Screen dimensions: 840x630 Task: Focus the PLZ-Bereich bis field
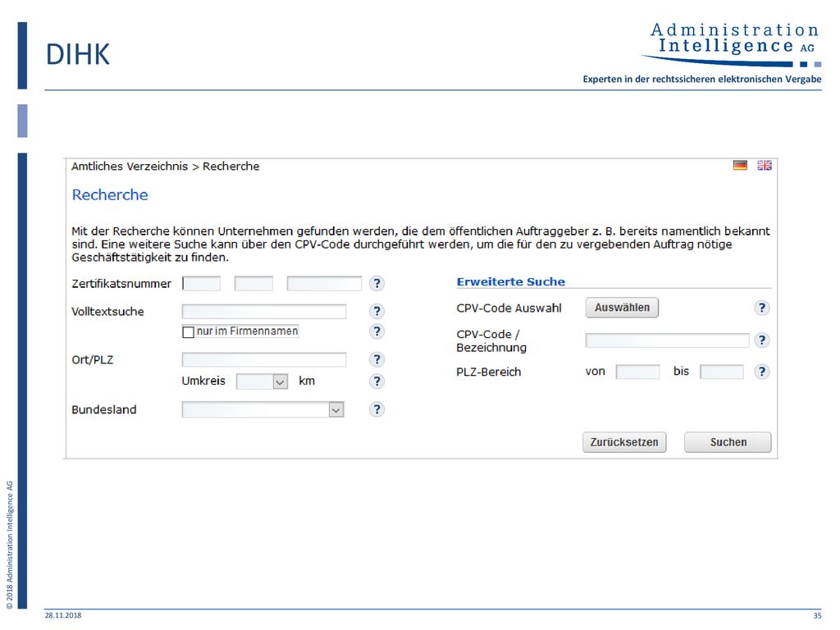[x=722, y=372]
